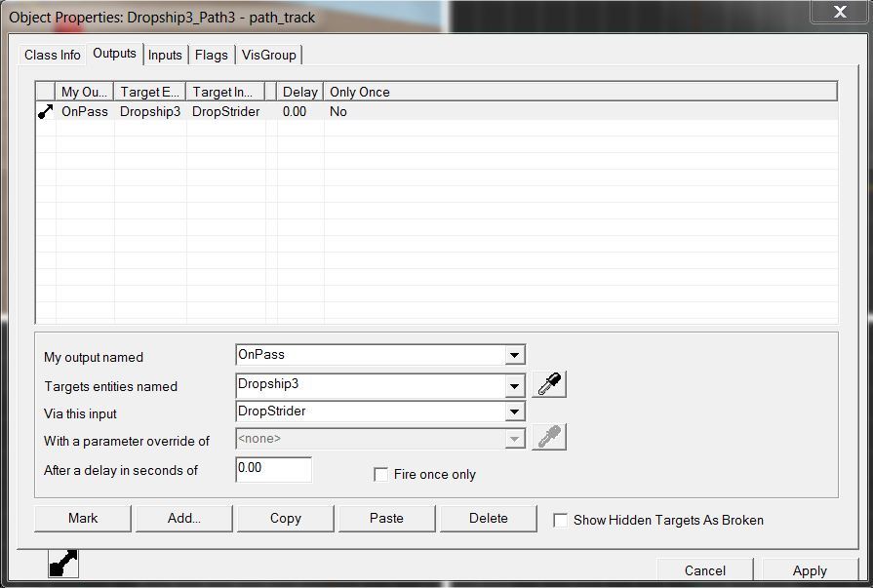Sort by the Delay column header
The width and height of the screenshot is (873, 588).
300,92
